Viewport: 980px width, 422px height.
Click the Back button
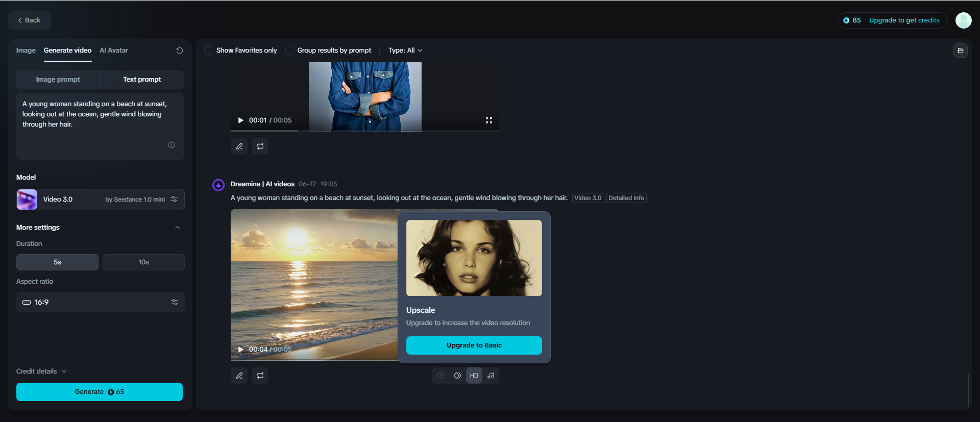click(x=30, y=20)
